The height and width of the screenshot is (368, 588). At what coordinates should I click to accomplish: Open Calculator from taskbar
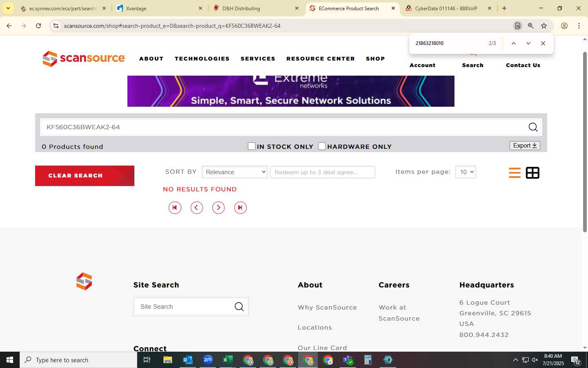click(x=368, y=360)
